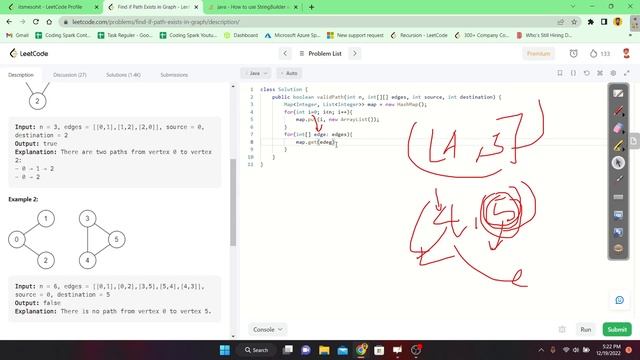Viewport: 640px width, 360px height.
Task: Run the code
Action: tap(586, 329)
